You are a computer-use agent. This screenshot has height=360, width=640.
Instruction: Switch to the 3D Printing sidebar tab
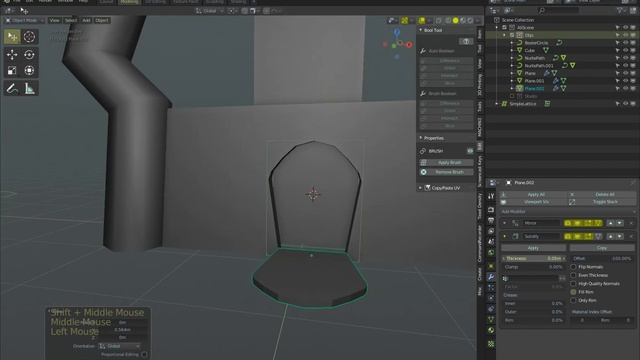[480, 84]
